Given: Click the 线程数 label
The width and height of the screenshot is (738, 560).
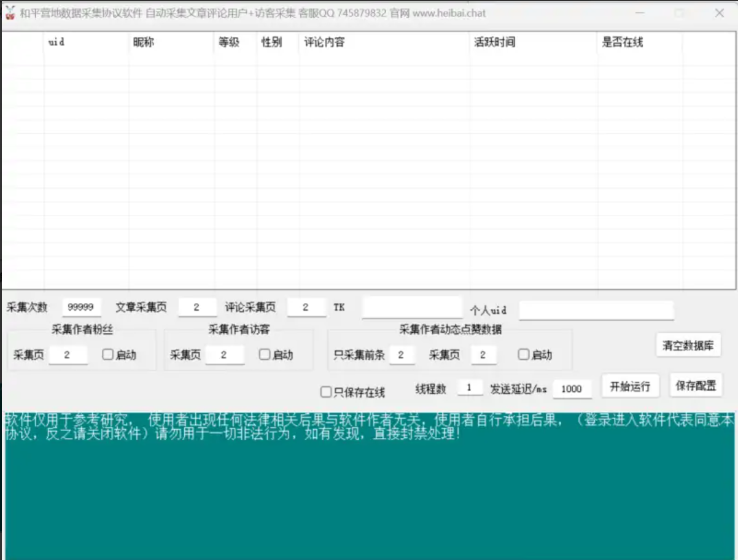Looking at the screenshot, I should tap(430, 389).
